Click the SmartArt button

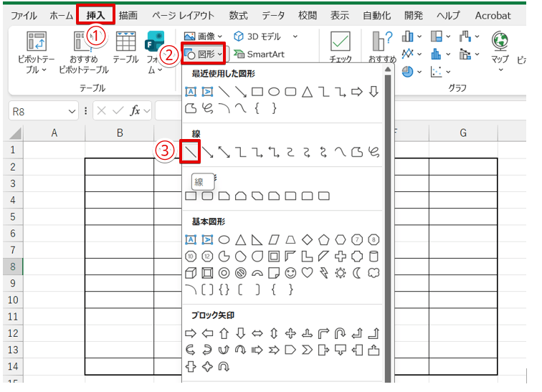260,54
